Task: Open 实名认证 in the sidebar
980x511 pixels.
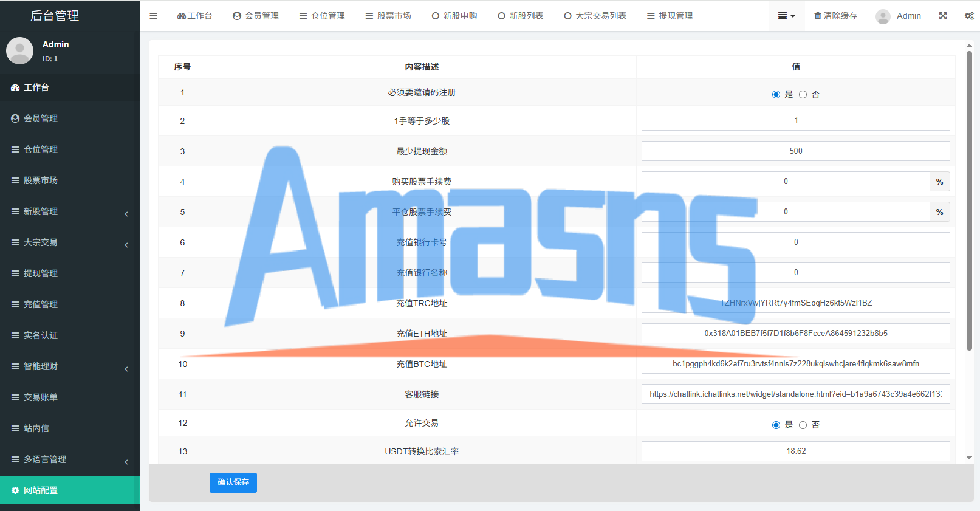Action: 70,335
